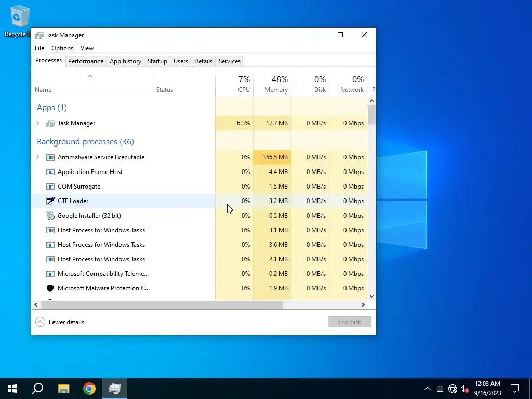This screenshot has height=399, width=532.
Task: Click the Microsoft Compatibility Telemetry process icon
Action: [50, 274]
